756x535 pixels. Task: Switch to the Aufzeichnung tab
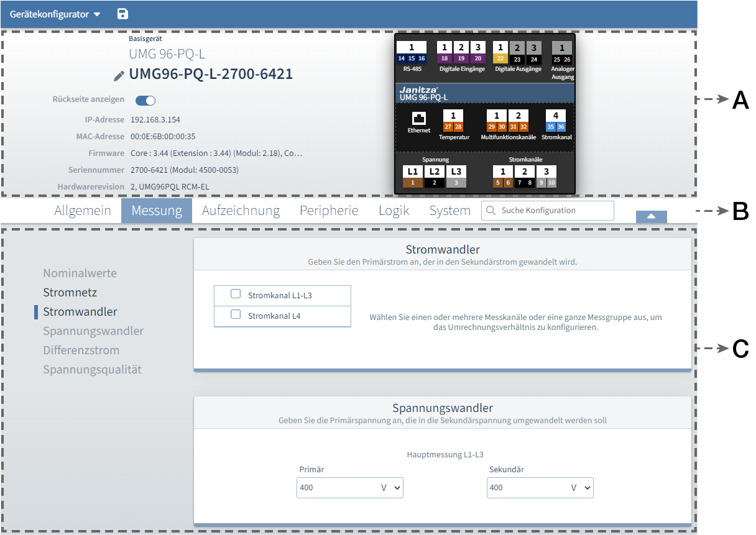pyautogui.click(x=241, y=211)
